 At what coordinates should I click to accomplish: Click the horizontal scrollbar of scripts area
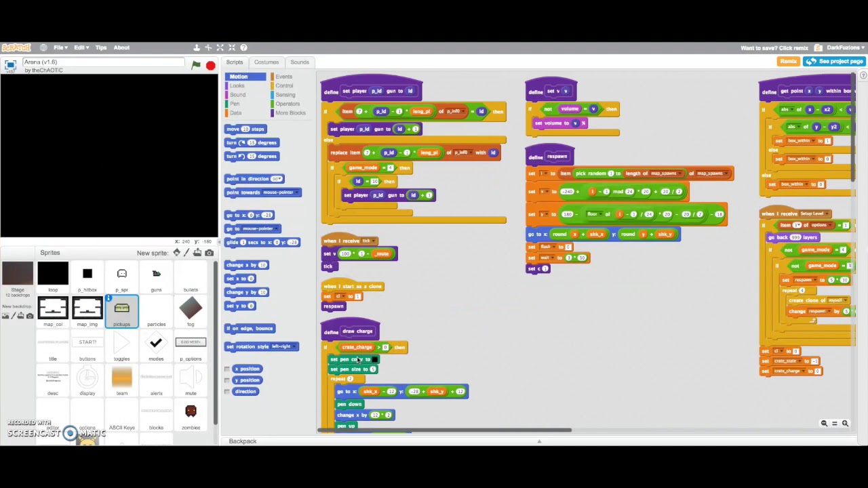[444, 430]
